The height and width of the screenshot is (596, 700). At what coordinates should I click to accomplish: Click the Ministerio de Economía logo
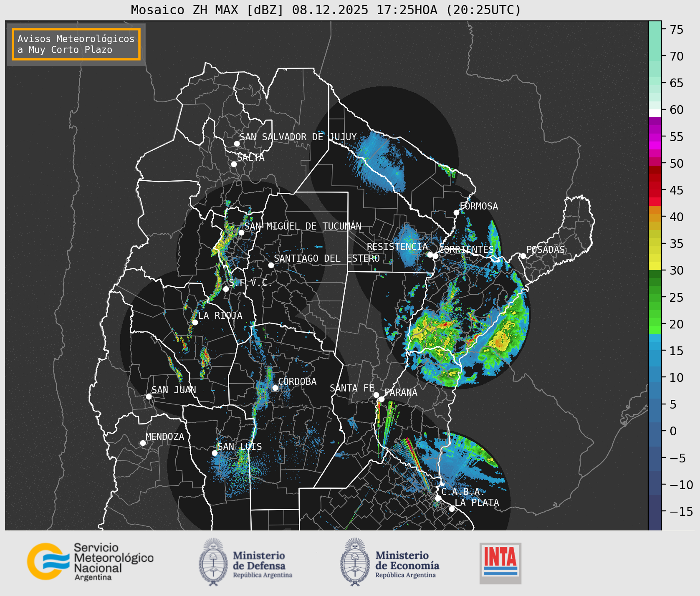pos(389,562)
